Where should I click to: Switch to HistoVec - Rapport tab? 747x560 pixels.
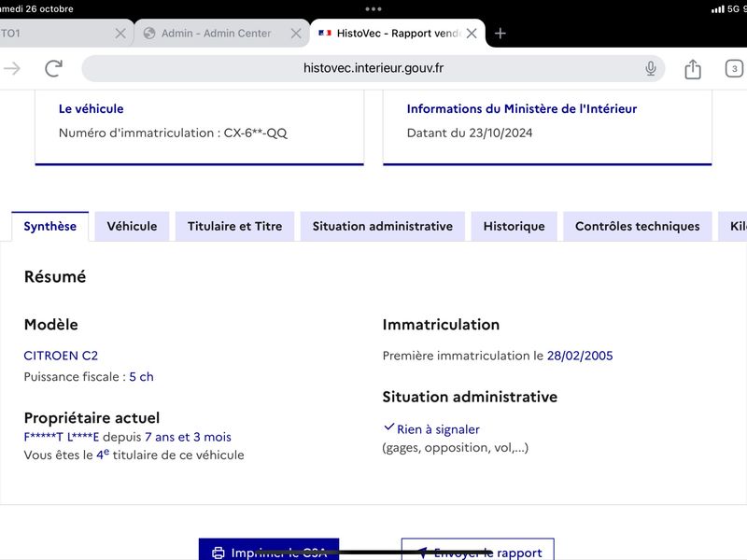[398, 34]
